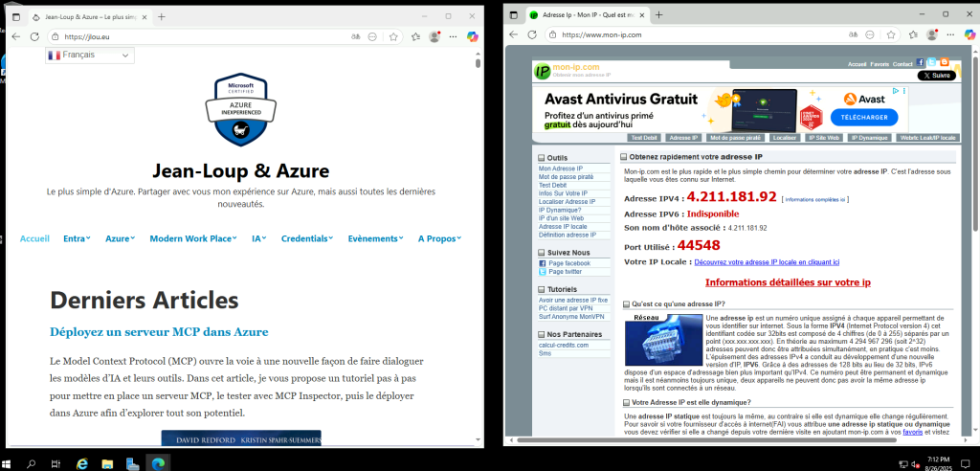This screenshot has height=471, width=980.
Task: Click the jlou.eu address bar
Action: pyautogui.click(x=207, y=37)
